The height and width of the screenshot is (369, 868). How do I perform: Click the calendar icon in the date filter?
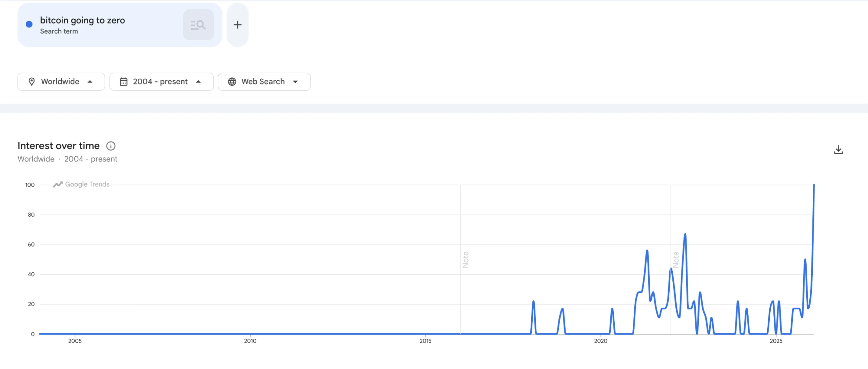124,81
